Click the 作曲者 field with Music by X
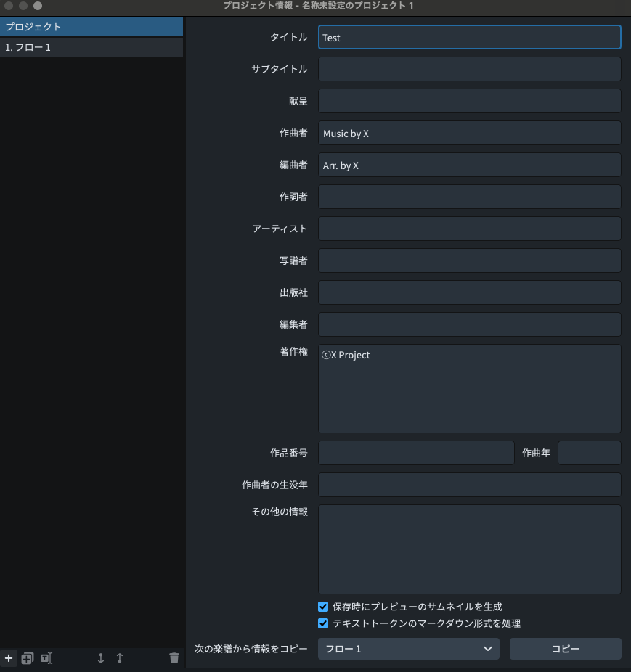 pyautogui.click(x=469, y=134)
